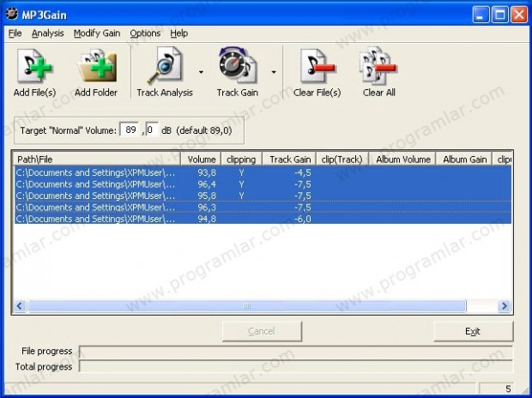This screenshot has height=398, width=532.
Task: Click the target volume decimal field showing 0
Action: tap(152, 130)
